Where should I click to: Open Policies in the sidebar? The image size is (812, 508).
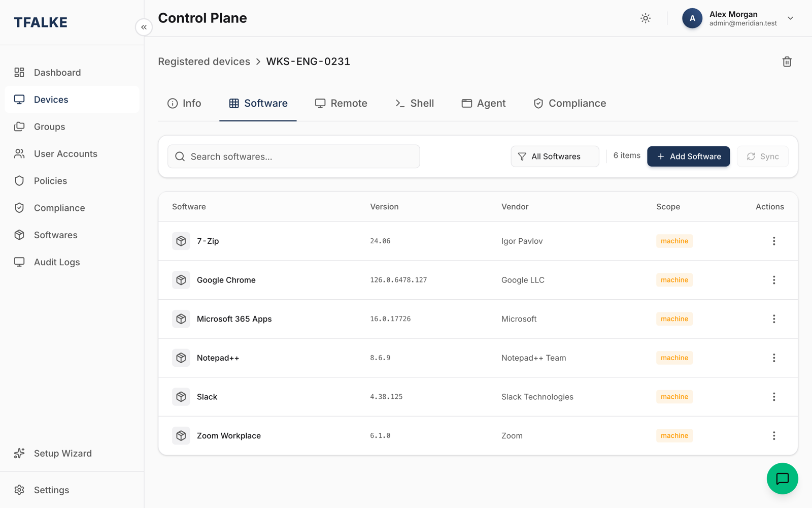coord(72,181)
